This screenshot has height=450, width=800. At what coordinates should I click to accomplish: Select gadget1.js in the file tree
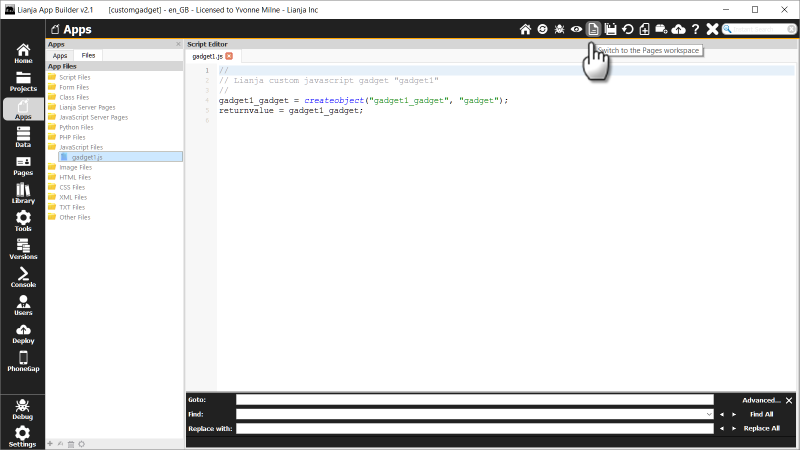pos(120,157)
